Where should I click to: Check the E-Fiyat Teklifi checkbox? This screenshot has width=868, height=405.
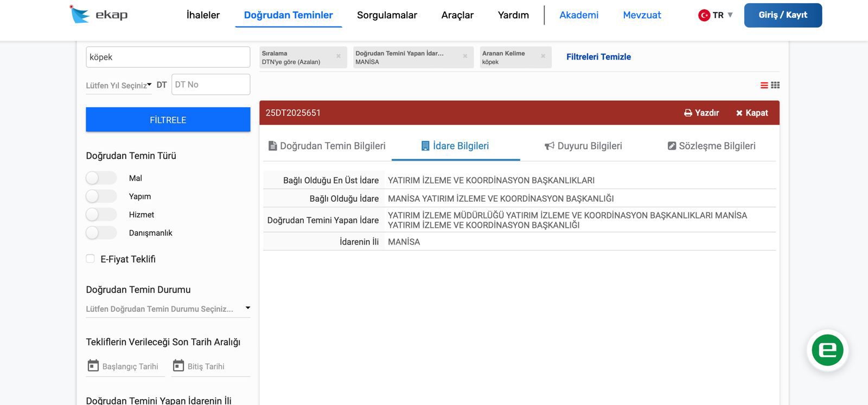click(x=91, y=259)
